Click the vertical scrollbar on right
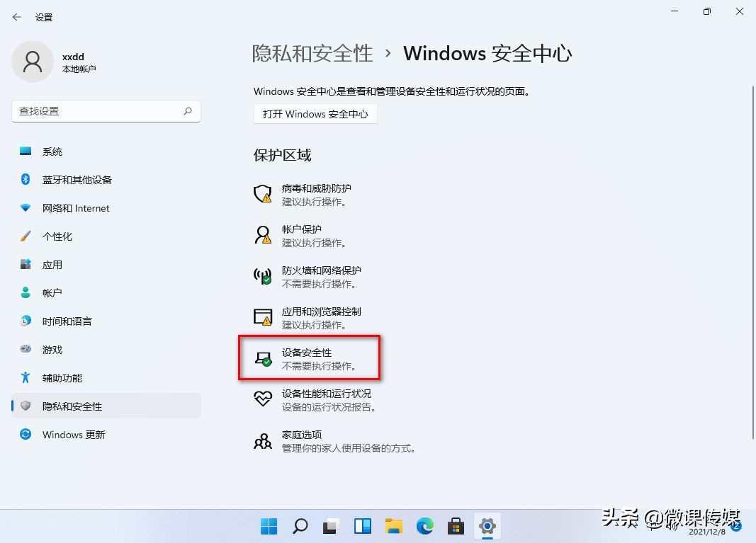Image resolution: width=756 pixels, height=543 pixels. pyautogui.click(x=753, y=264)
